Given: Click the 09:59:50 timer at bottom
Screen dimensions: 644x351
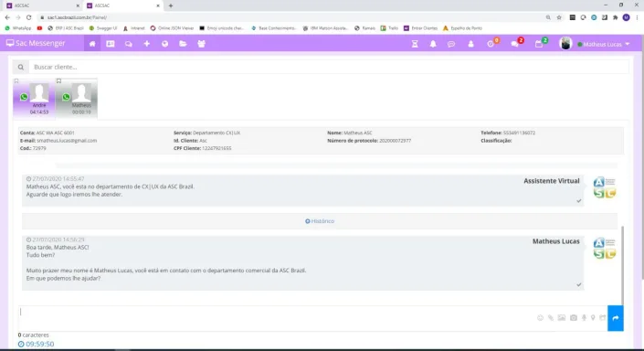Looking at the screenshot, I should [x=37, y=344].
